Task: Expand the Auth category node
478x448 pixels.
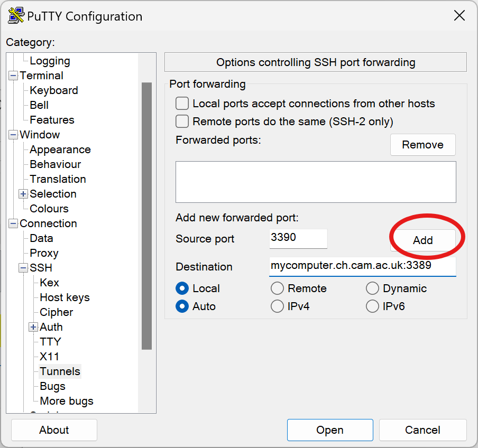Action: tap(33, 327)
